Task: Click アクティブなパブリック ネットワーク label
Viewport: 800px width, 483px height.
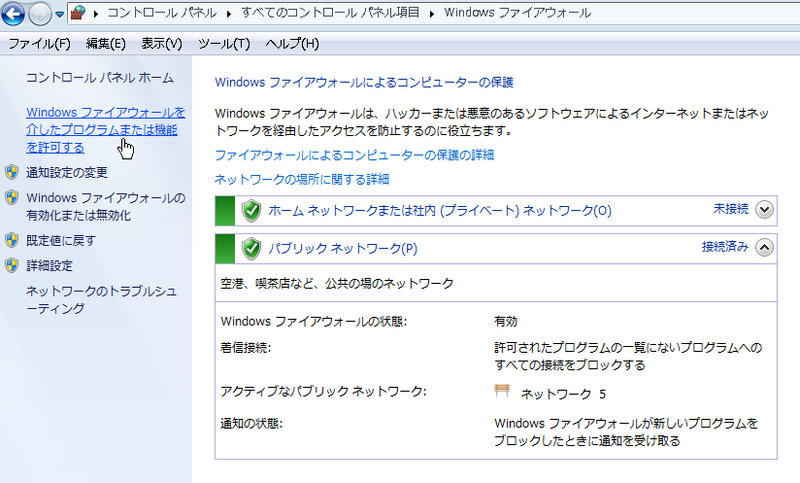Action: [x=323, y=391]
